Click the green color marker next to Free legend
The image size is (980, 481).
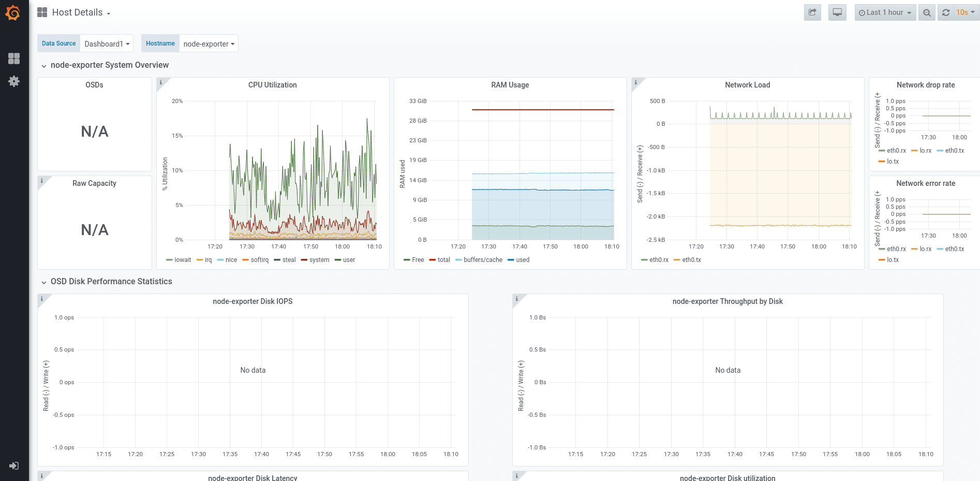pyautogui.click(x=407, y=259)
